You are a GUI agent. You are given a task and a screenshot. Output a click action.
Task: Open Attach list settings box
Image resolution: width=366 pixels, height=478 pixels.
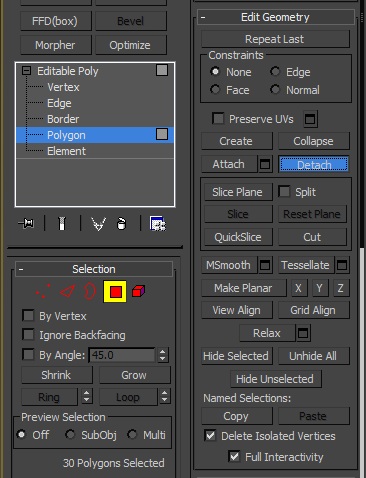point(265,164)
